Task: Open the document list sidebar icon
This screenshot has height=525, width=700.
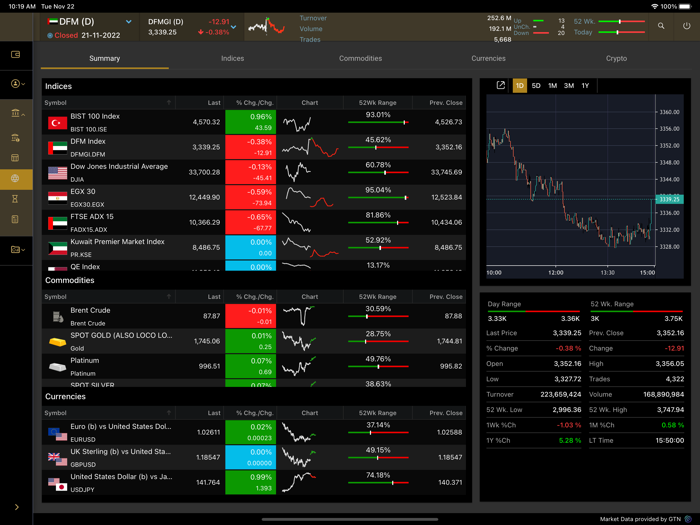Action: click(15, 219)
